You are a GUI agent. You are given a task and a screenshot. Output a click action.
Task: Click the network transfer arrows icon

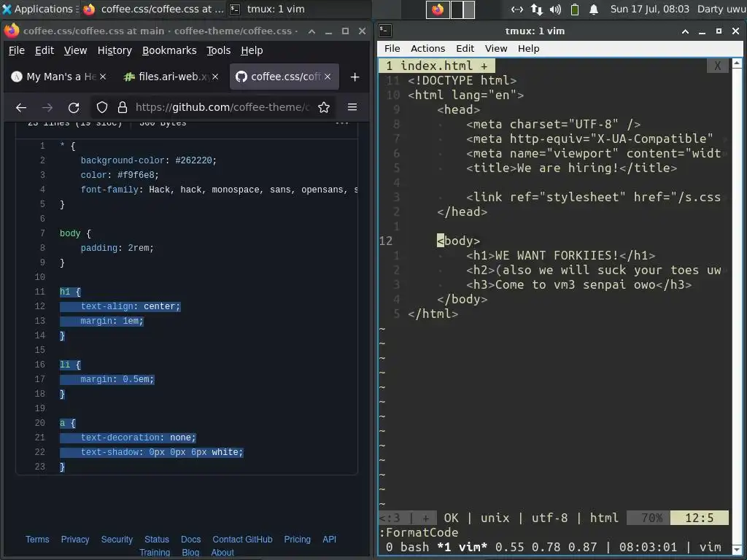pyautogui.click(x=536, y=9)
